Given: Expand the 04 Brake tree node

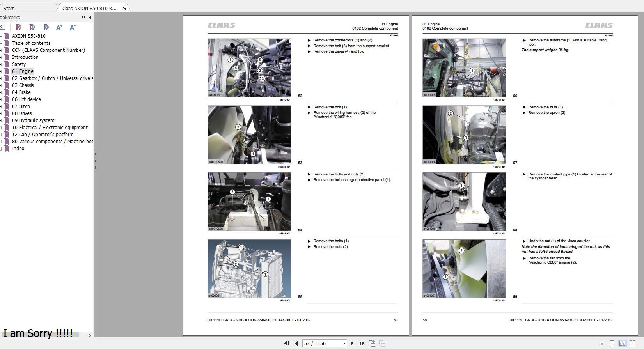Looking at the screenshot, I should point(1,92).
